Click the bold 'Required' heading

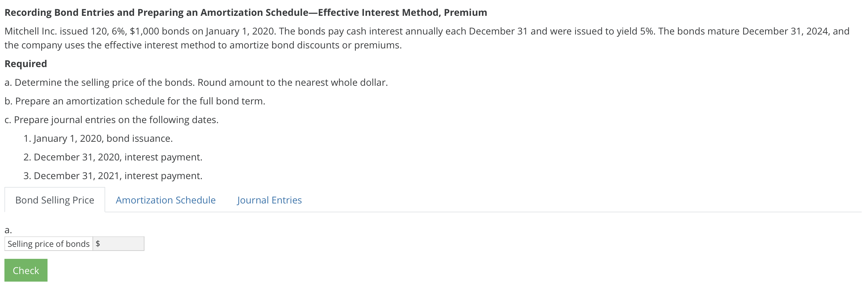tap(26, 64)
